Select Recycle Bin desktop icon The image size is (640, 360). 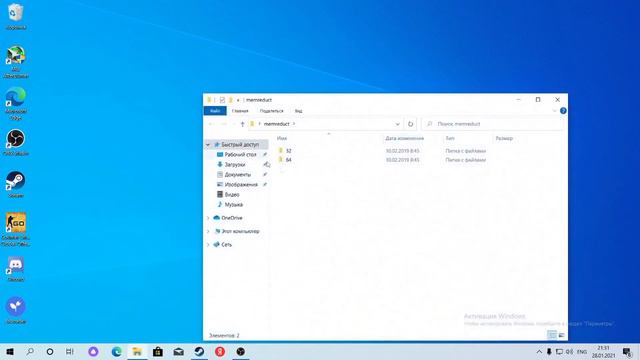coord(16,17)
